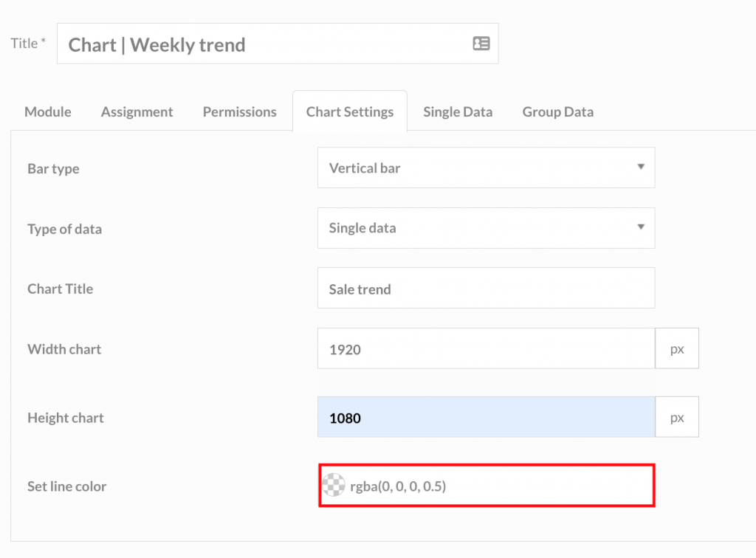
Task: Click the Chart Title label
Action: 61,289
